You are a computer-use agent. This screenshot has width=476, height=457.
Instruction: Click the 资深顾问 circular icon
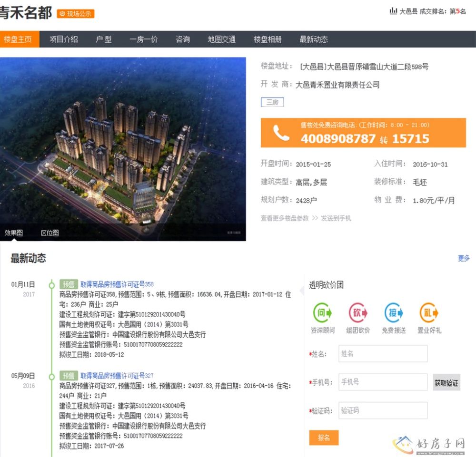pyautogui.click(x=322, y=312)
